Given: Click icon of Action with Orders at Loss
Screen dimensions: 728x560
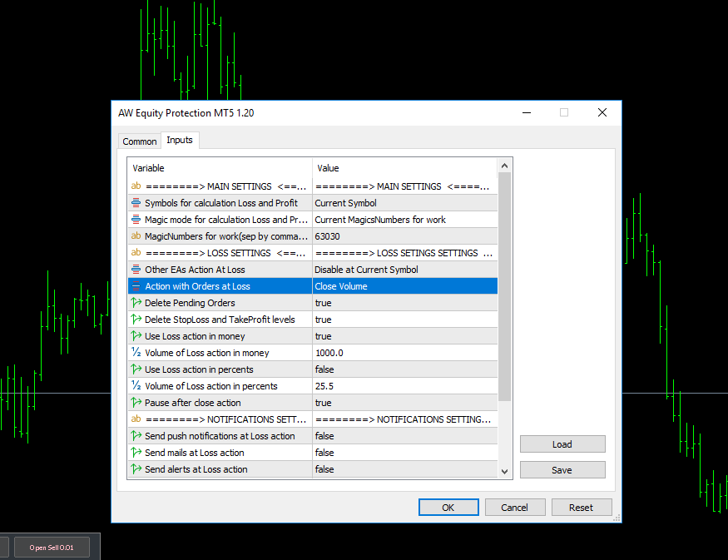Looking at the screenshot, I should (136, 286).
